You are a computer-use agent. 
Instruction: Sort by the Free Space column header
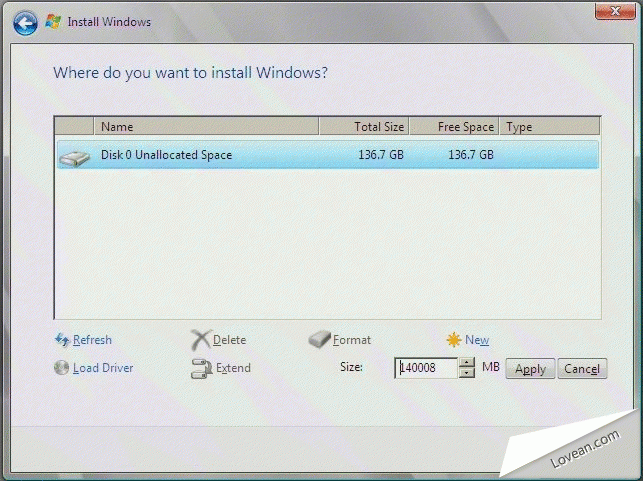454,126
